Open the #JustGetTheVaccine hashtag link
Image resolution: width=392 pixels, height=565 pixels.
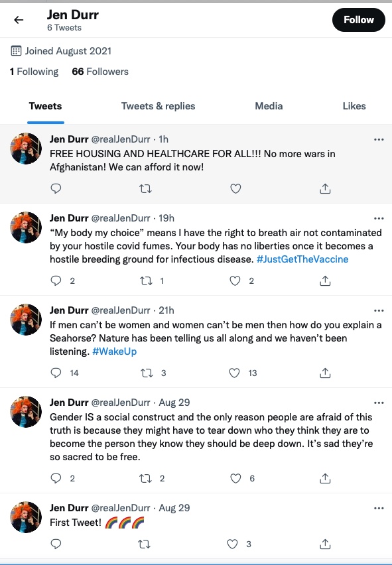pos(302,259)
